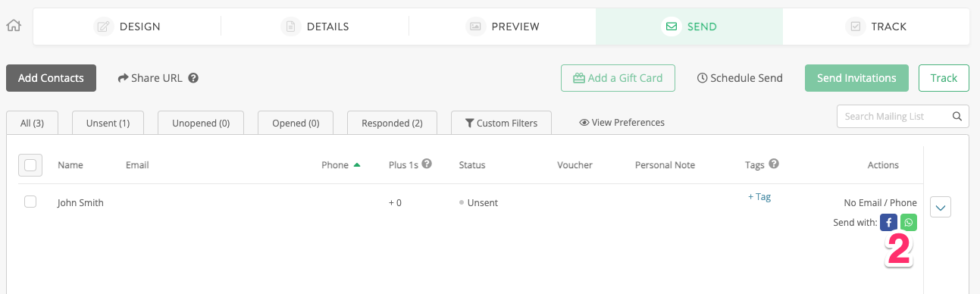The image size is (980, 294).
Task: Open the Schedule Send options
Action: (x=739, y=78)
